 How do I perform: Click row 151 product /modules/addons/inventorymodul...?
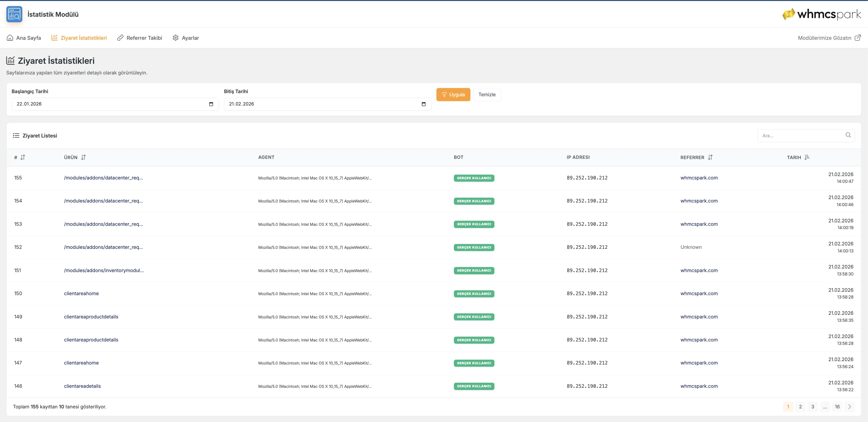104,270
